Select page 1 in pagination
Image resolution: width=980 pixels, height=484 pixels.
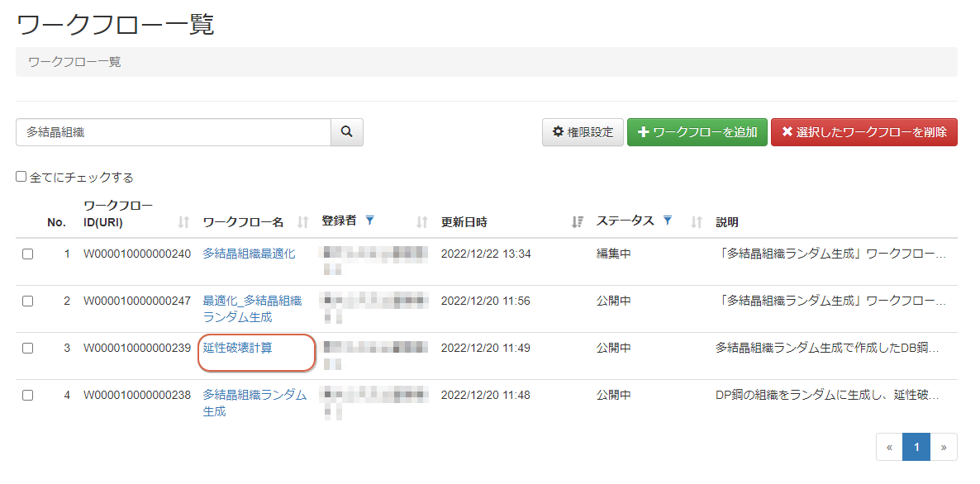(916, 447)
